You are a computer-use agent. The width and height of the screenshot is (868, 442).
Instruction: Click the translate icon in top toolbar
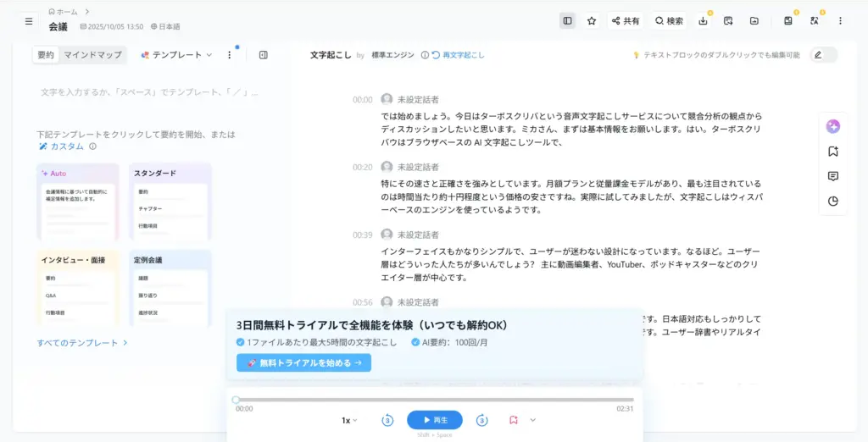pos(814,21)
